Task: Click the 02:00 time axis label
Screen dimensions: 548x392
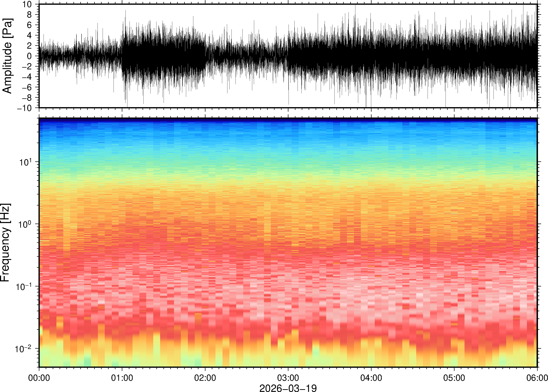Action: click(x=205, y=378)
